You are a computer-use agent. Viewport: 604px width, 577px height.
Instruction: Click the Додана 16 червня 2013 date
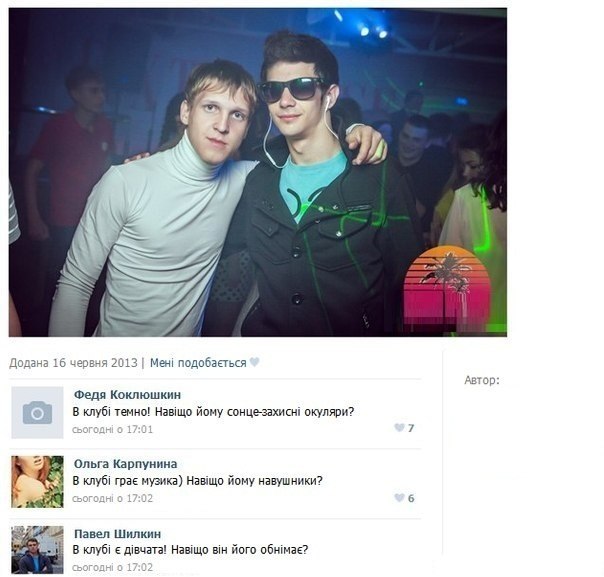73,363
